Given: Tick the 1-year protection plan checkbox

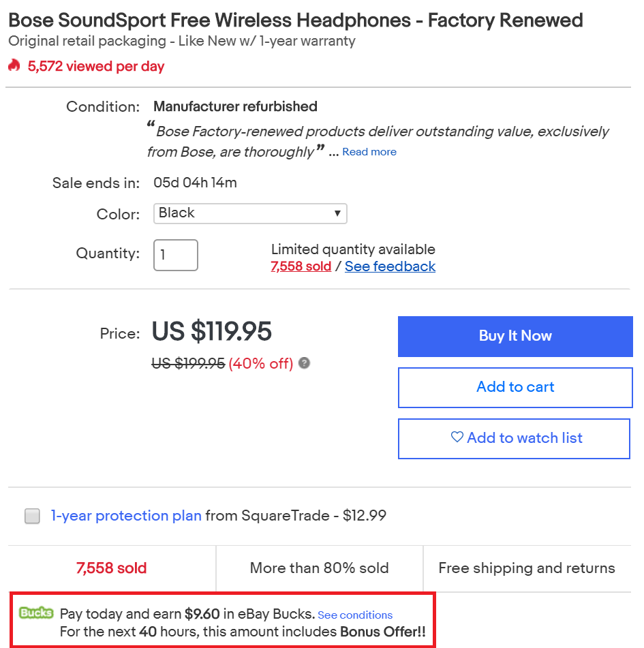Looking at the screenshot, I should coord(32,516).
